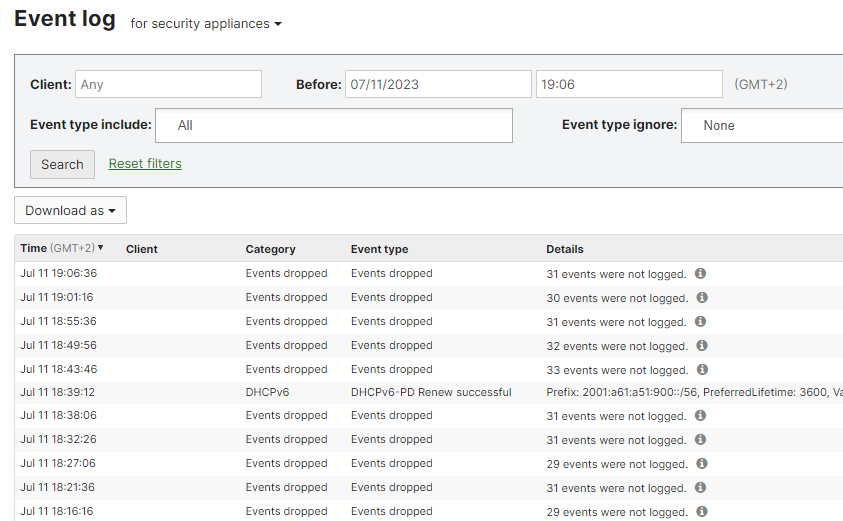
Task: Click info icon on 18:43:46 event row
Action: pyautogui.click(x=702, y=369)
